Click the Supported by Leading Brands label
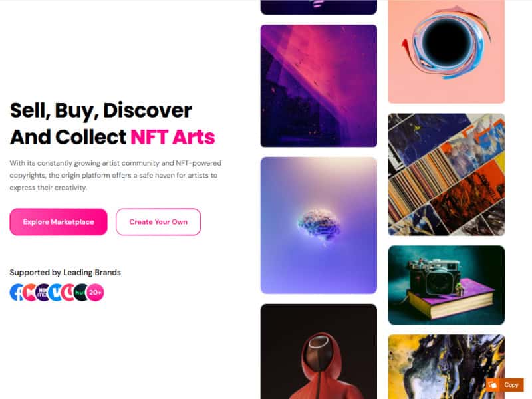Viewport: 532px width, 399px height. 65,273
